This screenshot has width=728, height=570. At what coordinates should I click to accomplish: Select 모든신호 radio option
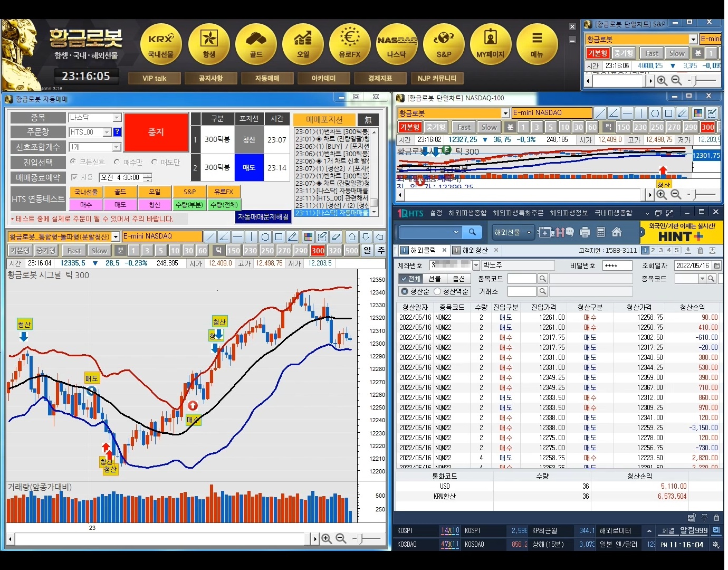73,162
